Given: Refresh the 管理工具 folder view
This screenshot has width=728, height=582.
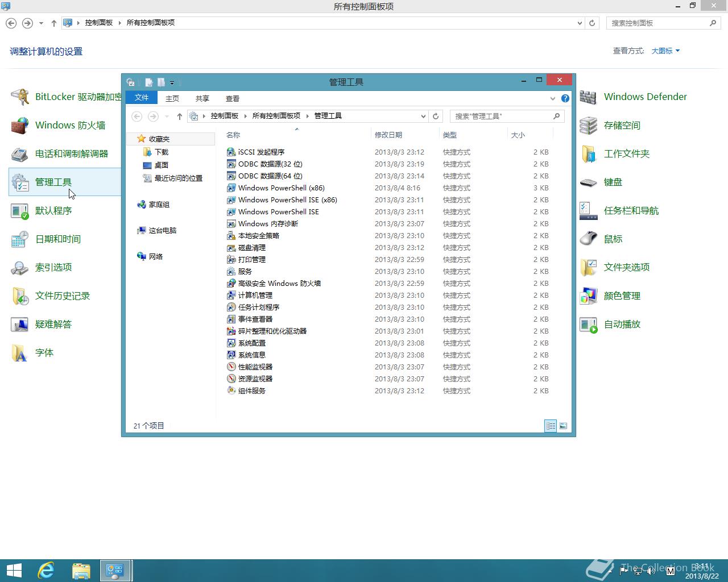Looking at the screenshot, I should point(436,116).
